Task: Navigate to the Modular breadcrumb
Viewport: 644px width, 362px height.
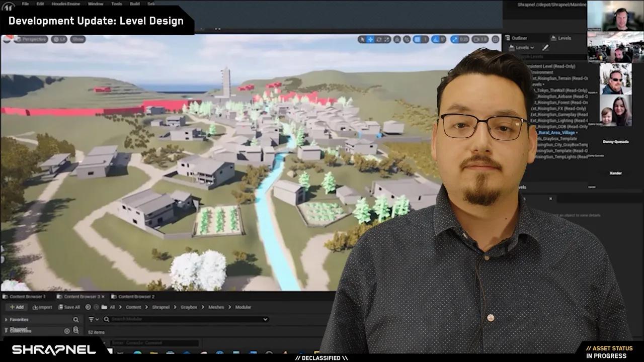Action: (x=243, y=307)
